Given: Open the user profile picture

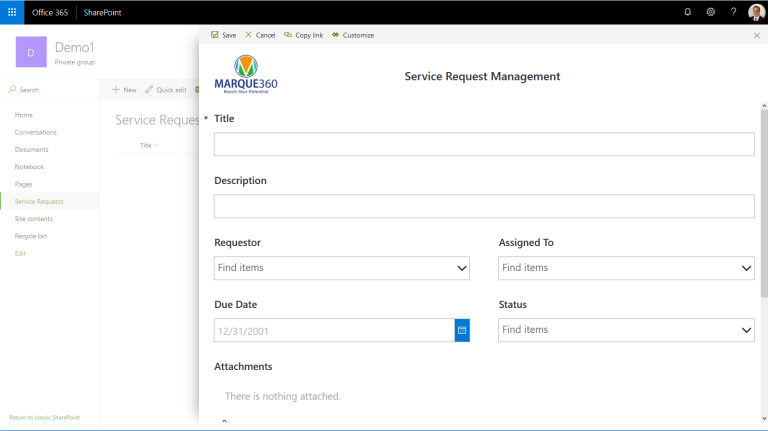Looking at the screenshot, I should 756,12.
